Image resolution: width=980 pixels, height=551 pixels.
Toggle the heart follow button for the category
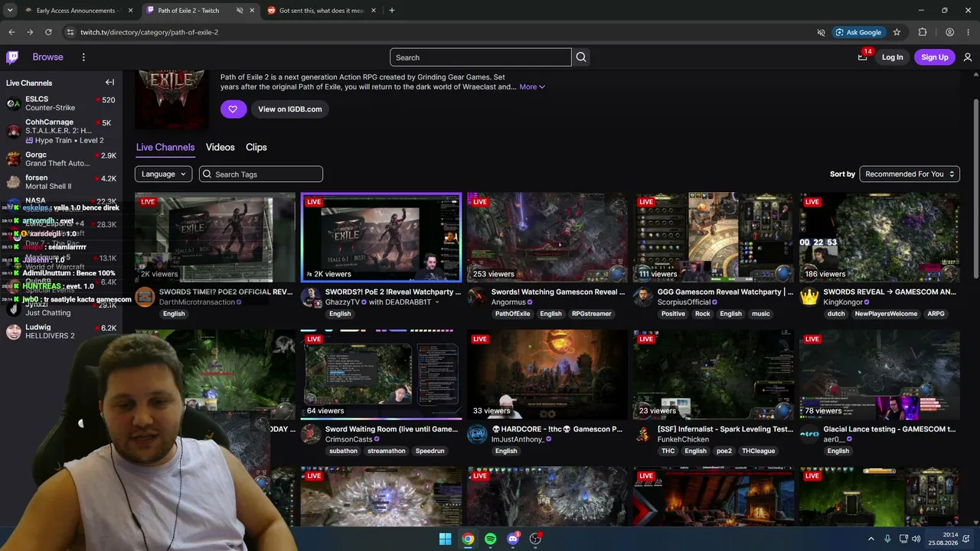point(233,109)
